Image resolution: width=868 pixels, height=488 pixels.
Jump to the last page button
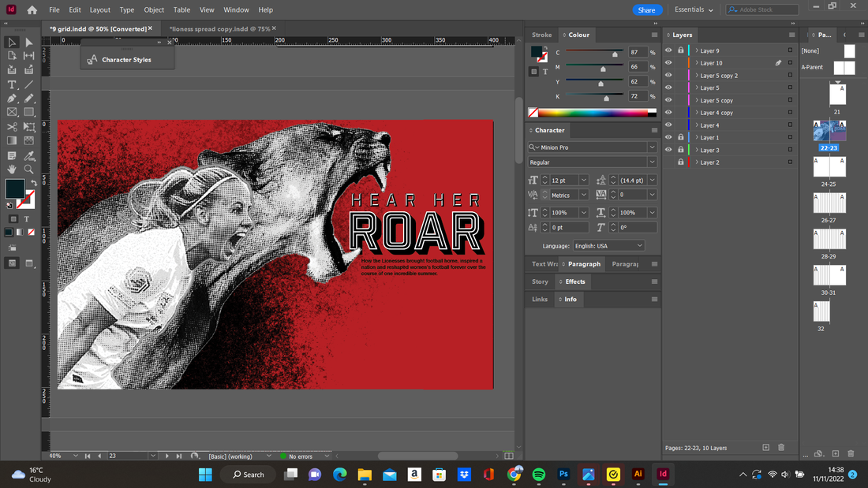[x=179, y=456]
